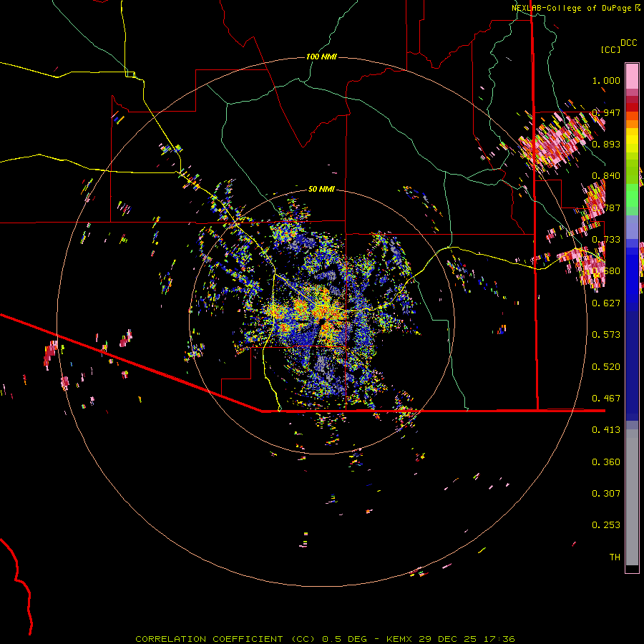
Task: Click the 0.733 scale value
Action: 606,240
